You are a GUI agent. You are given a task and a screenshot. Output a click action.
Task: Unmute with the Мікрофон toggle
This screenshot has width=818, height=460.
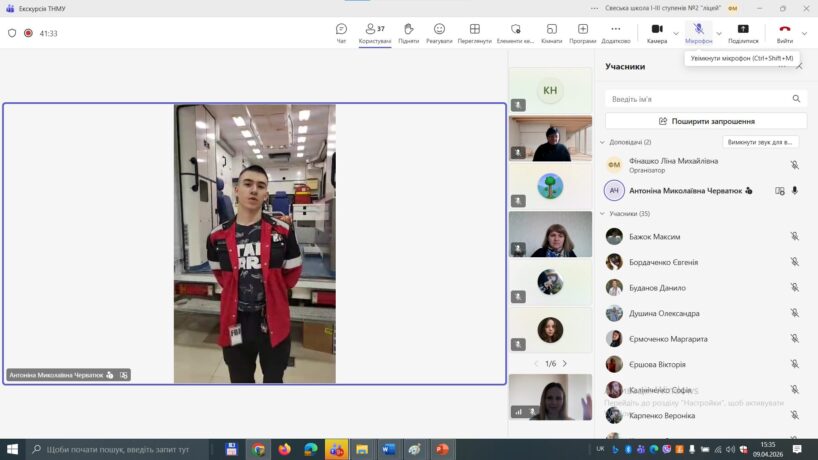tap(698, 32)
